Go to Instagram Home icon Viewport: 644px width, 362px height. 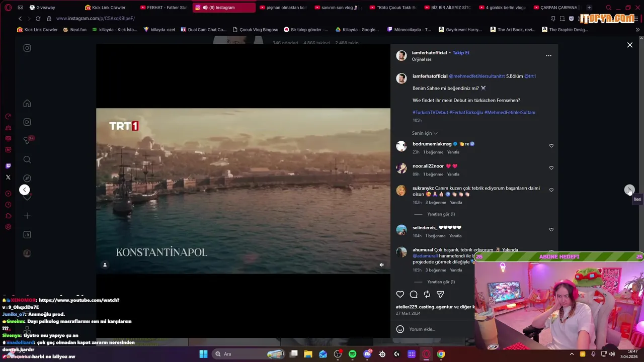(27, 104)
